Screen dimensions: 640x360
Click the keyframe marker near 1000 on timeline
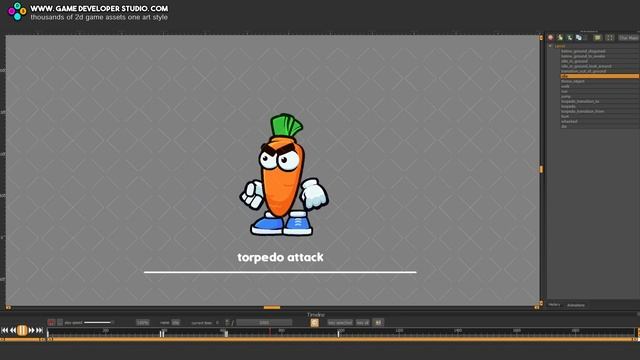(338, 333)
